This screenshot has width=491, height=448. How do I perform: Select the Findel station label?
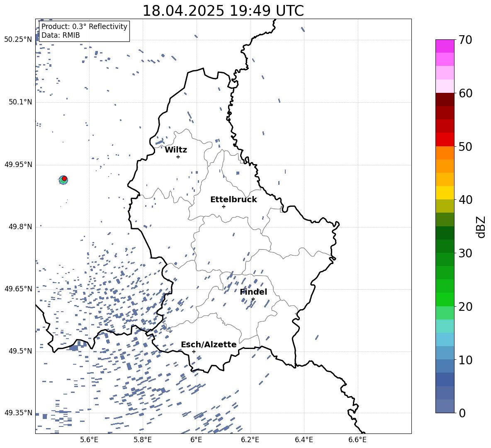pos(253,292)
